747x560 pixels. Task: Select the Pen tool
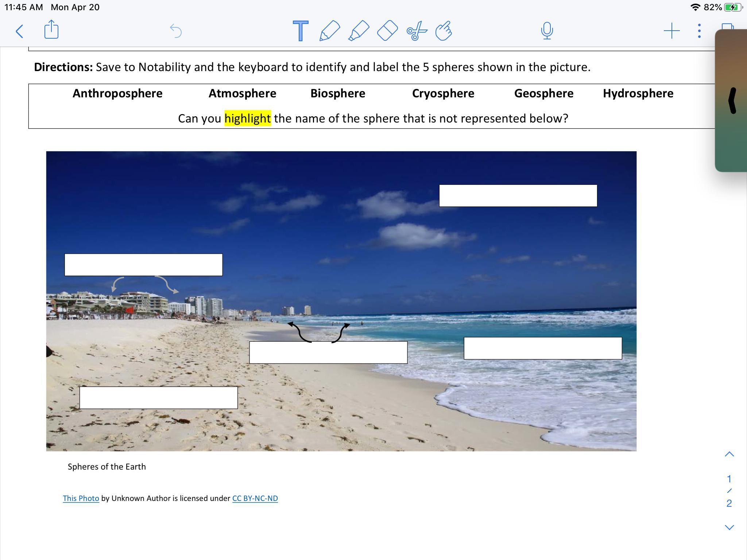pyautogui.click(x=329, y=31)
